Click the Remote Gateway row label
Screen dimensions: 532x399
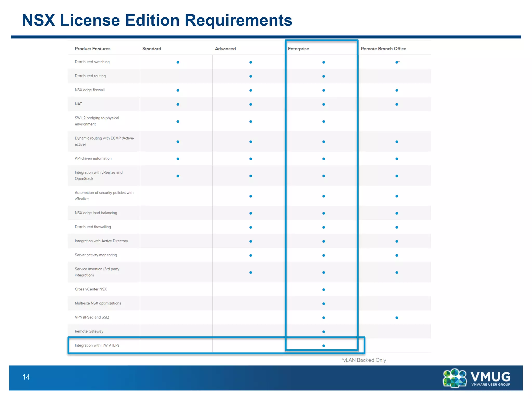89,331
